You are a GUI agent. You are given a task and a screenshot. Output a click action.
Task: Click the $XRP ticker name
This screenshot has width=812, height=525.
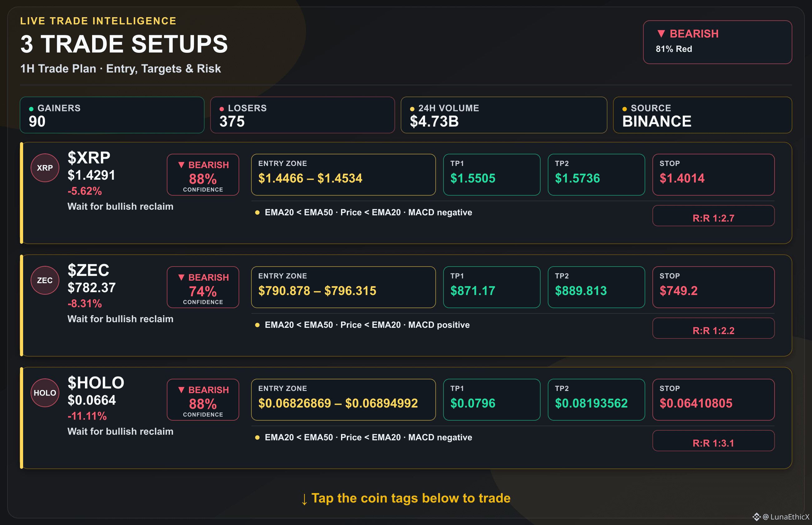click(89, 158)
